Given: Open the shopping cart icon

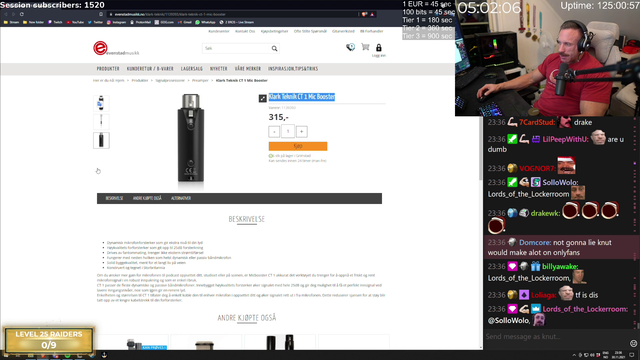Looking at the screenshot, I should point(365,47).
